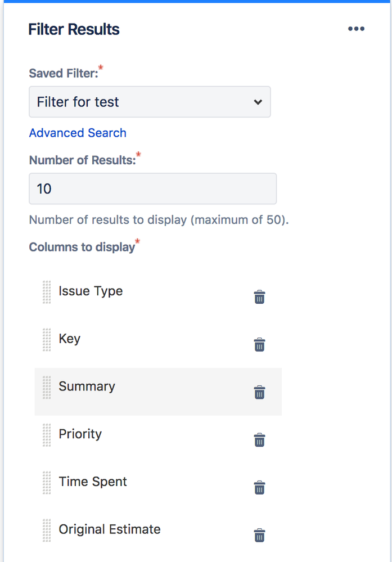Click the Key column row label
Image resolution: width=392 pixels, height=562 pixels.
[x=69, y=339]
